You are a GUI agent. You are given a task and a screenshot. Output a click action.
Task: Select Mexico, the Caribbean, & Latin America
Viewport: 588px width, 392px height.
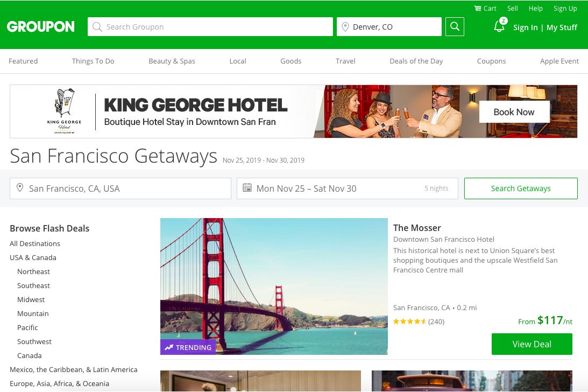click(74, 369)
